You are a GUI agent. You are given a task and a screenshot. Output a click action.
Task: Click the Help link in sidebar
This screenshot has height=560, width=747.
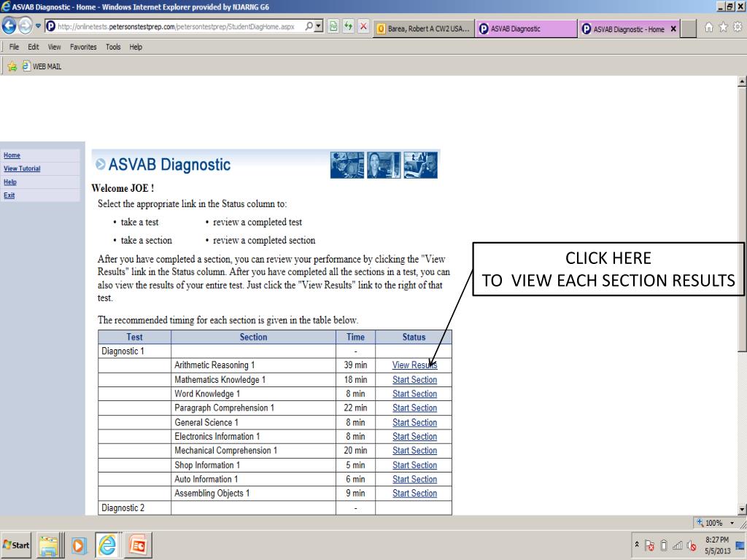10,182
